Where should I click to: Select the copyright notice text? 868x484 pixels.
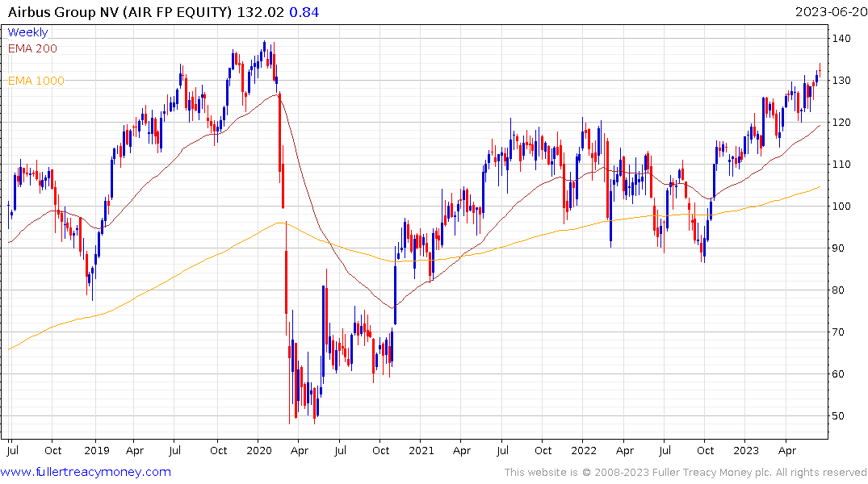coord(686,473)
